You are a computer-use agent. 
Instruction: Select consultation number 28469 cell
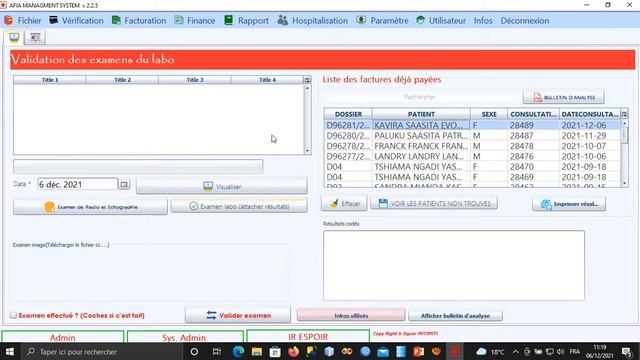[x=533, y=177]
